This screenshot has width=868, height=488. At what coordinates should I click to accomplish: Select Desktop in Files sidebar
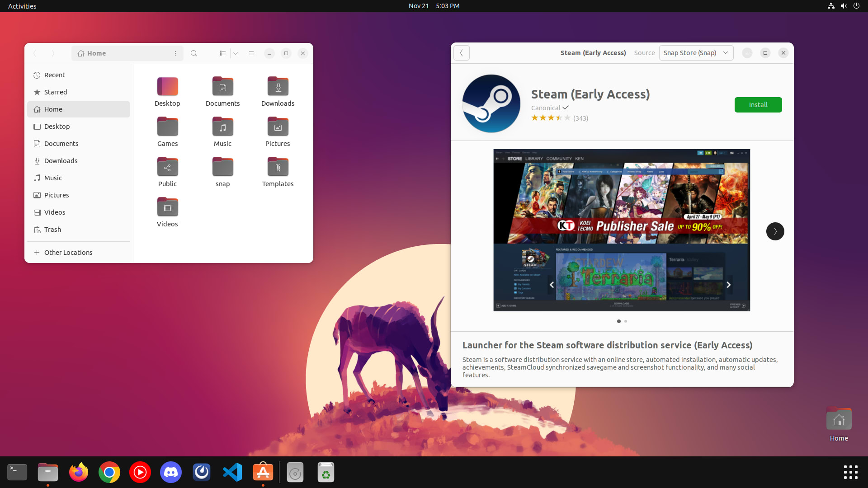coord(79,127)
